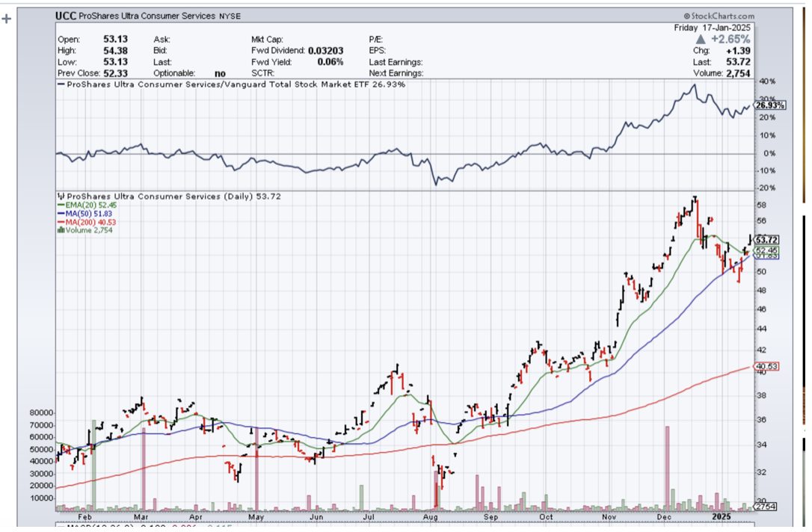Click the red MA(200) 40.53 legend label
812x532 pixels.
[87, 222]
